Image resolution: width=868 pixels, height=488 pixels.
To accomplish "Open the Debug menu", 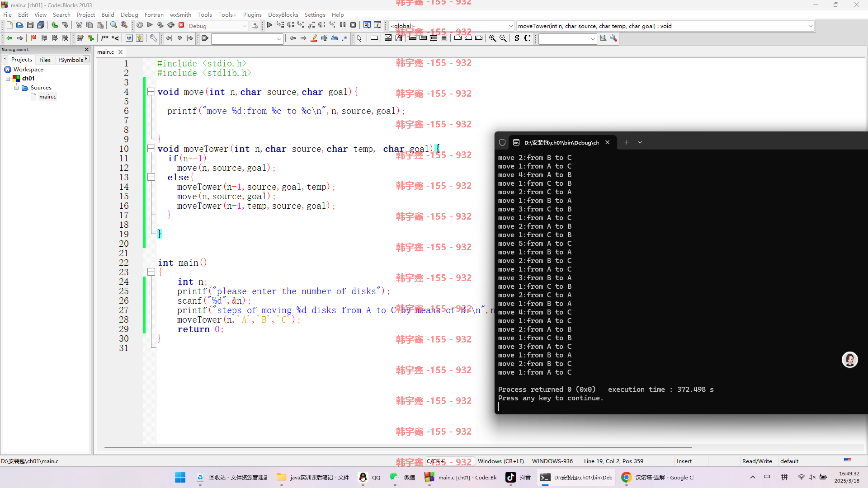I will (129, 14).
